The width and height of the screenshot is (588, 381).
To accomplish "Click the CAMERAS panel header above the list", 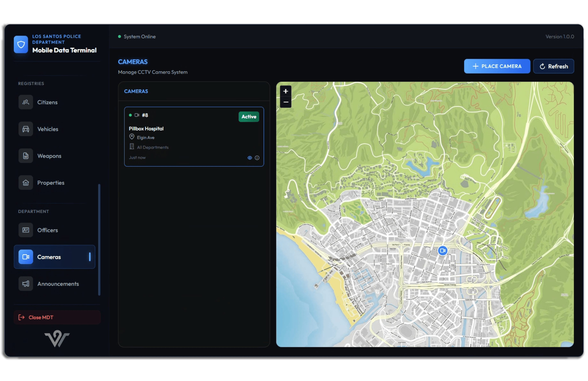I will pos(136,91).
